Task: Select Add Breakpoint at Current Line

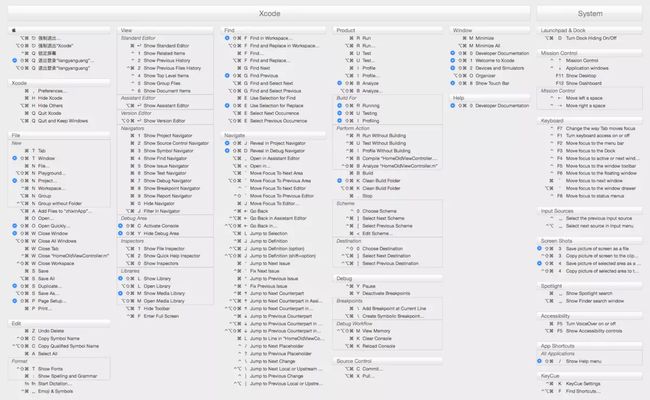Action: coord(394,309)
